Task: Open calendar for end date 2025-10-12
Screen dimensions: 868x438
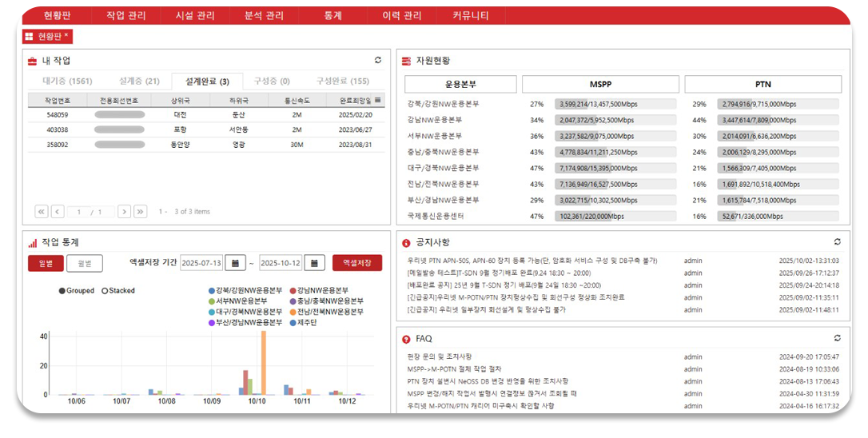Action: [314, 263]
